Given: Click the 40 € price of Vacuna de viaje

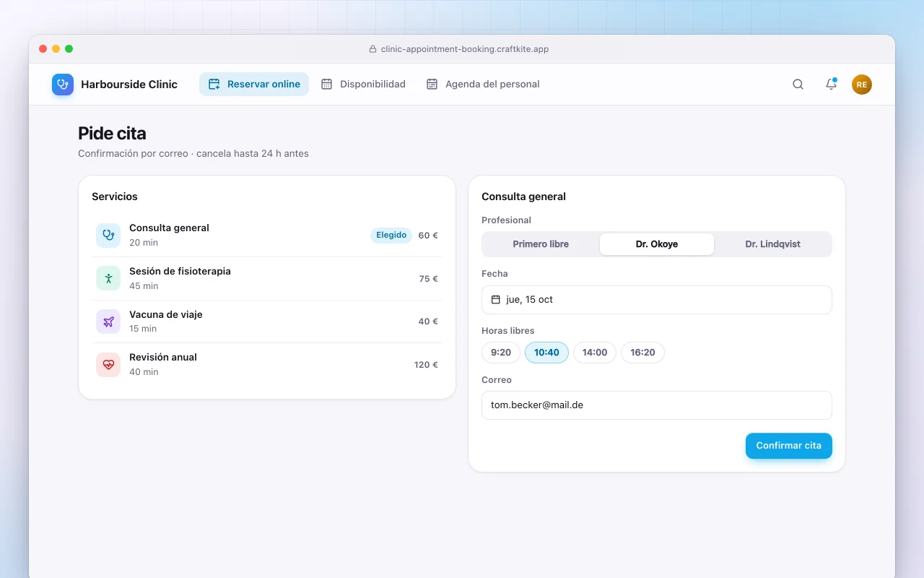Looking at the screenshot, I should tap(428, 322).
